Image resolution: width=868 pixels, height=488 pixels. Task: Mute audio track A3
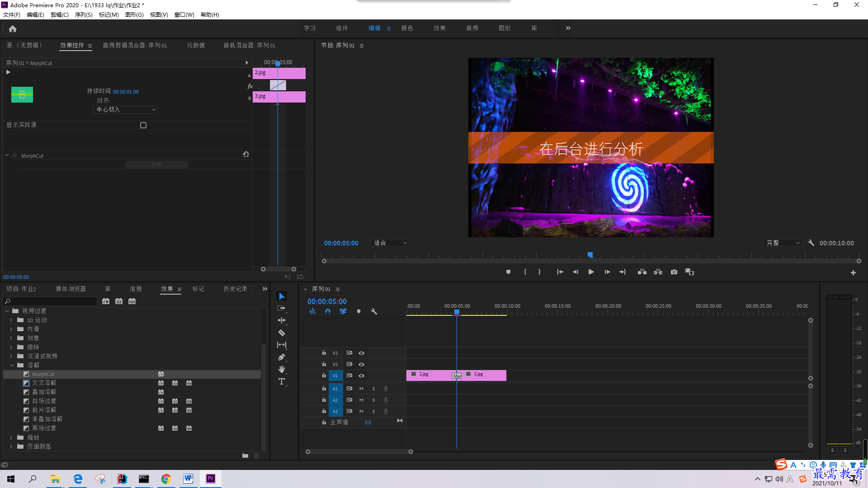361,411
